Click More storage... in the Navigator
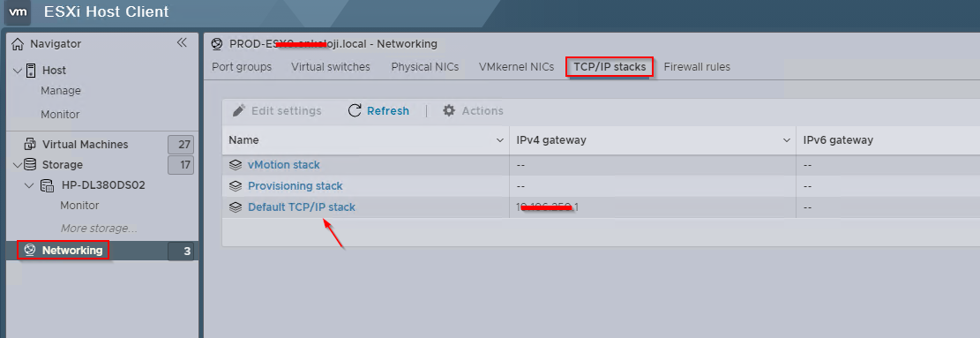This screenshot has height=338, width=980. click(99, 228)
